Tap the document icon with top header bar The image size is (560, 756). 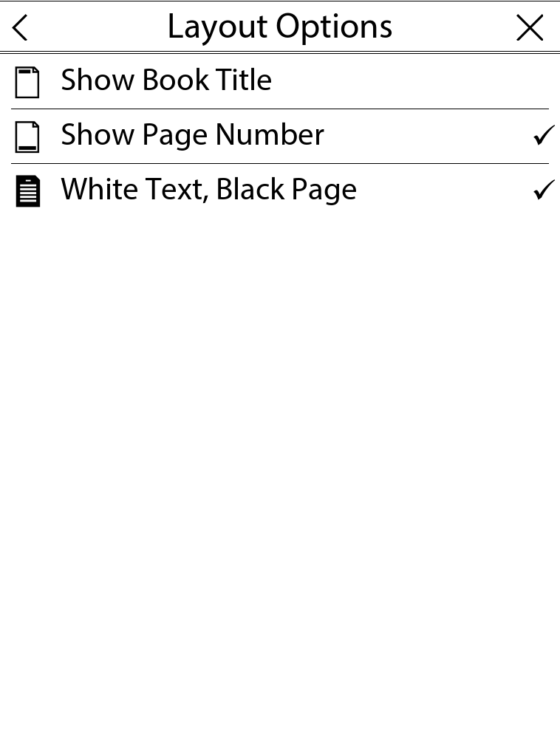pyautogui.click(x=27, y=82)
